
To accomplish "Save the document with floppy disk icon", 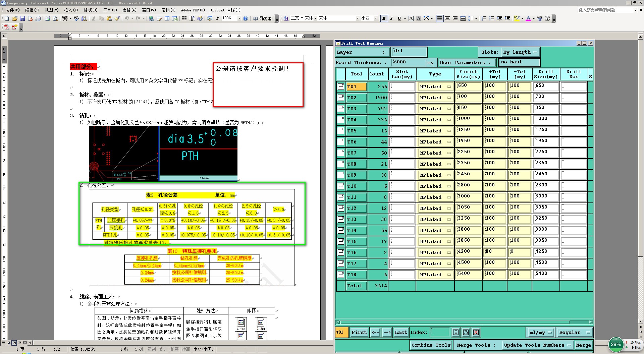I will (x=22, y=18).
